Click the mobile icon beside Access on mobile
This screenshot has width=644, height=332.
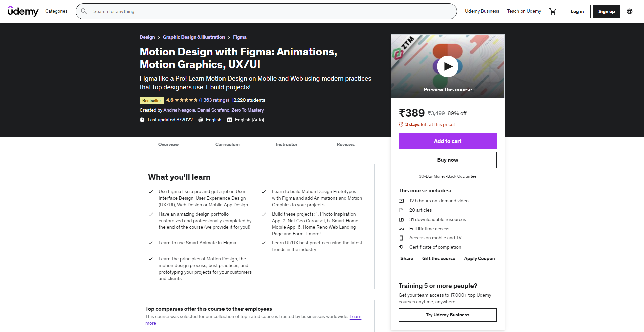[x=401, y=238]
